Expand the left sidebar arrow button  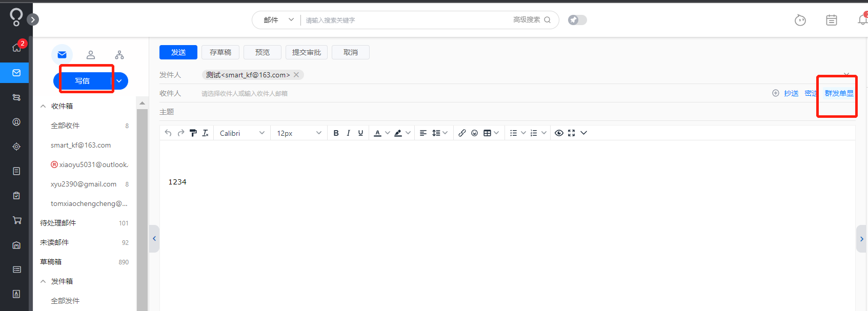pyautogui.click(x=33, y=19)
